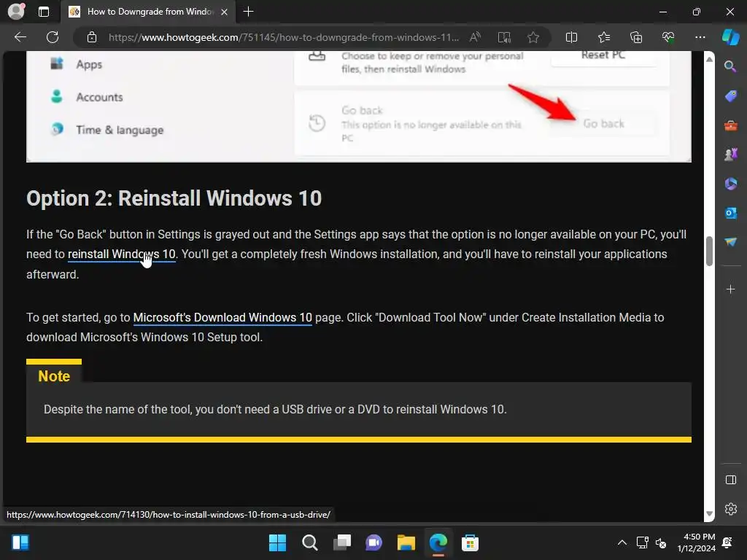Image resolution: width=747 pixels, height=560 pixels.
Task: Open the muted volume tray icon
Action: [661, 542]
